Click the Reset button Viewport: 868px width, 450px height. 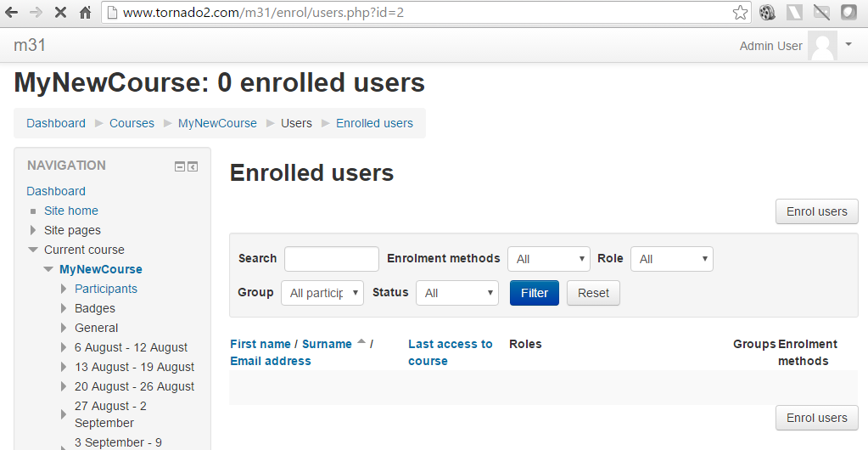[593, 293]
